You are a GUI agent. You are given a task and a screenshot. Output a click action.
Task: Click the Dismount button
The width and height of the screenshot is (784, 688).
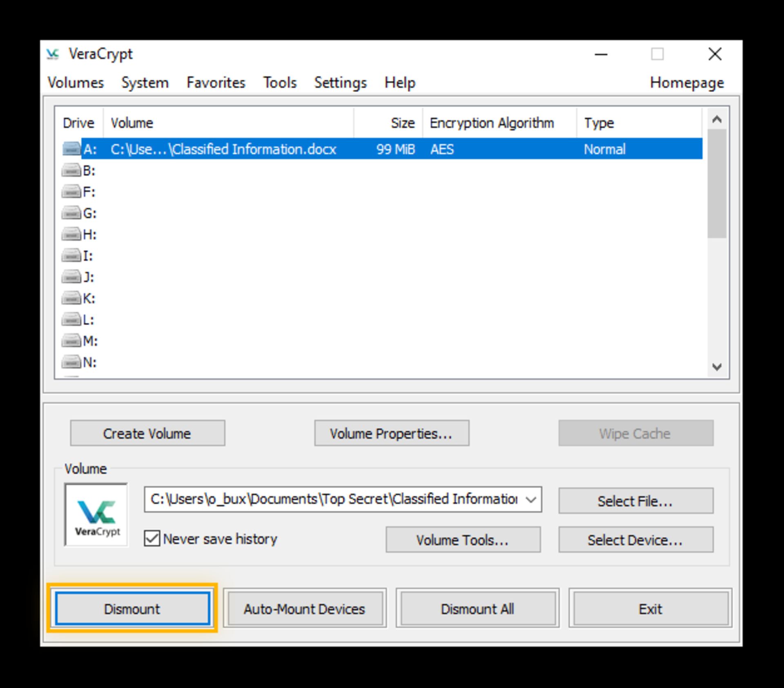point(132,609)
